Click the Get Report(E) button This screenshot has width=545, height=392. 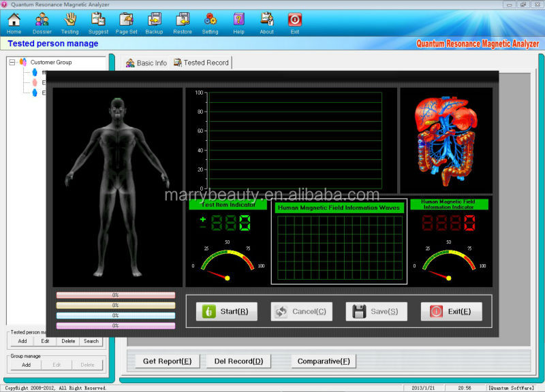click(167, 361)
